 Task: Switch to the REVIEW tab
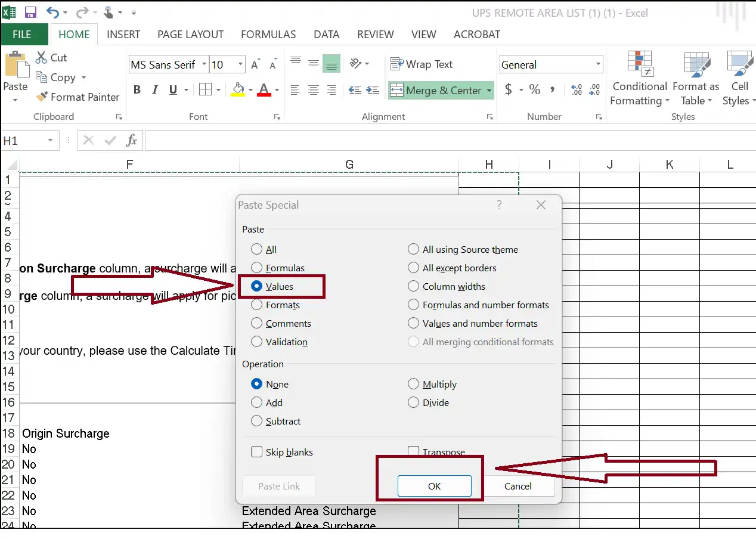(x=376, y=35)
